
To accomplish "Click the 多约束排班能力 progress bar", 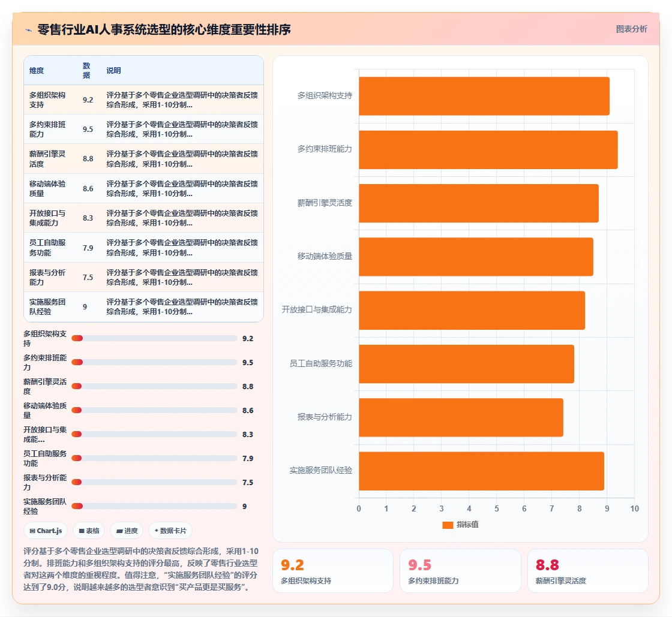I will pos(154,362).
